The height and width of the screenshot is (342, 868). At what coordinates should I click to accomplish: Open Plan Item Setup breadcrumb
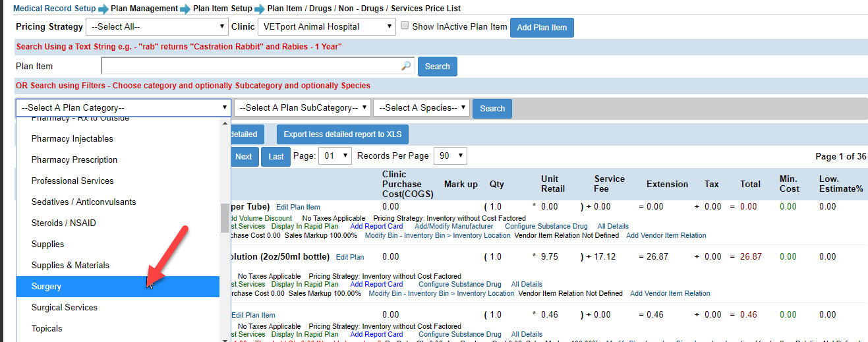[223, 9]
